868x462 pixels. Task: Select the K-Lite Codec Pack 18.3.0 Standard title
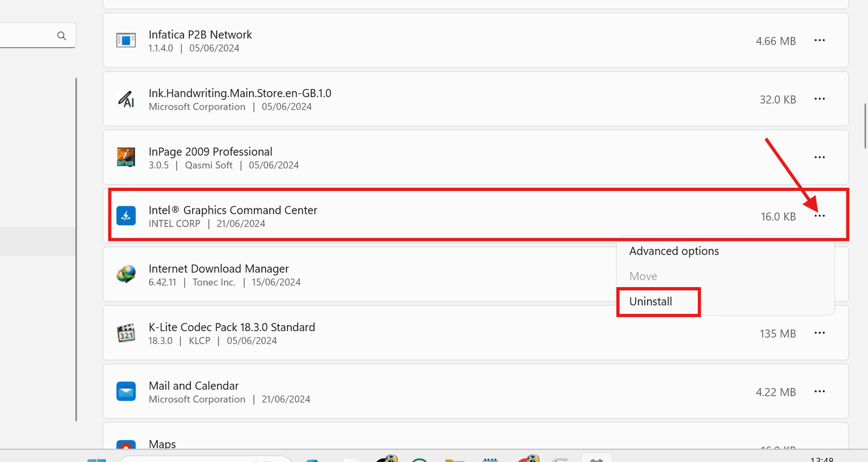[x=232, y=327]
